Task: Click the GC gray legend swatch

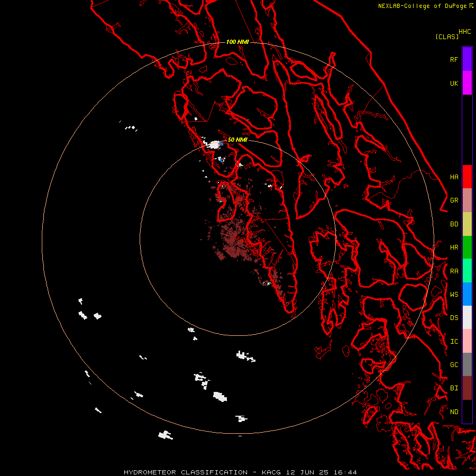Action: tap(467, 364)
